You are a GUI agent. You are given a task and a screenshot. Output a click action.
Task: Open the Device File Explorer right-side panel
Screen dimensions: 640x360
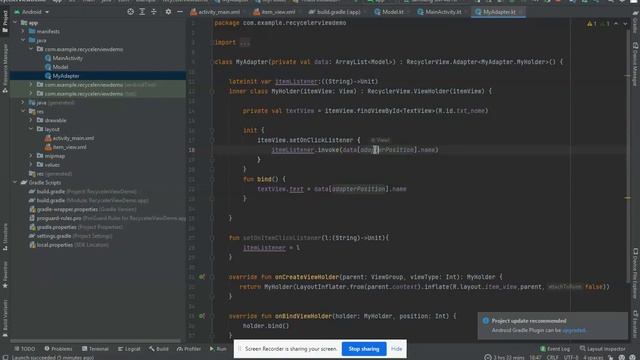coord(635,273)
